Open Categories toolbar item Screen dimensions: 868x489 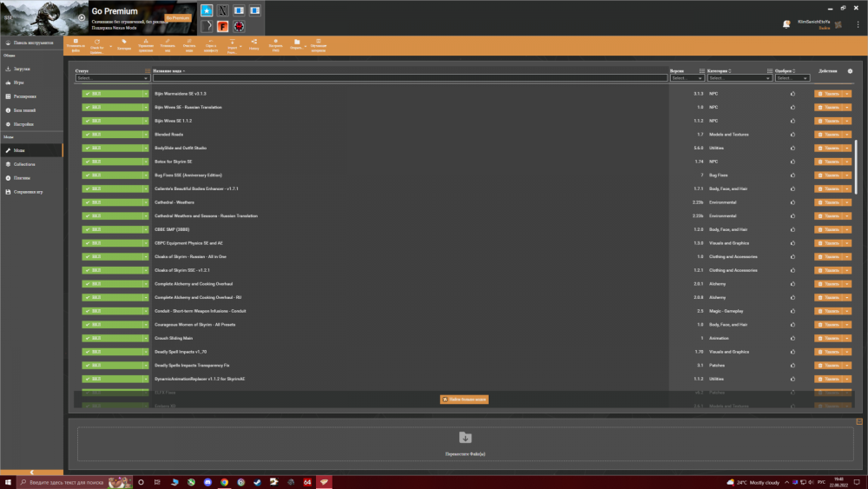point(124,45)
